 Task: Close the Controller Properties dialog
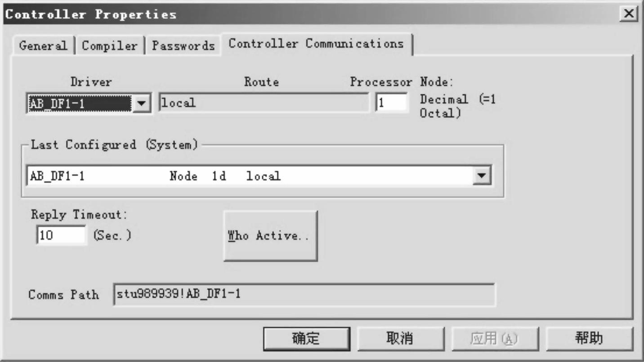click(631, 14)
